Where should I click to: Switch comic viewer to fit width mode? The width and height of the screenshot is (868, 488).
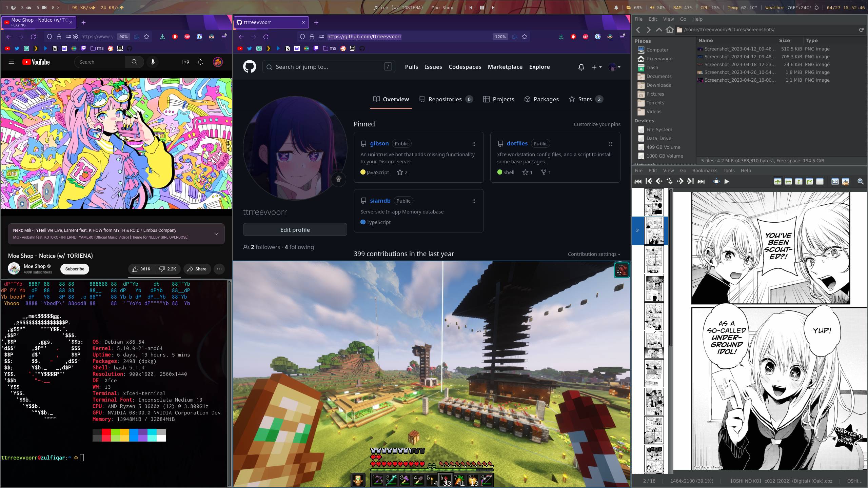(x=788, y=182)
